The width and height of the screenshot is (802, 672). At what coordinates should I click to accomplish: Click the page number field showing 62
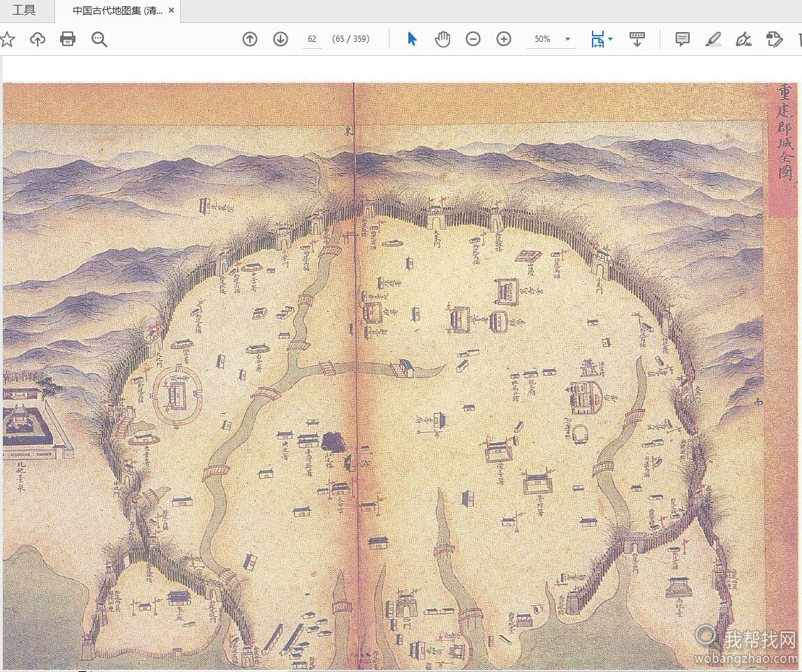click(x=312, y=39)
